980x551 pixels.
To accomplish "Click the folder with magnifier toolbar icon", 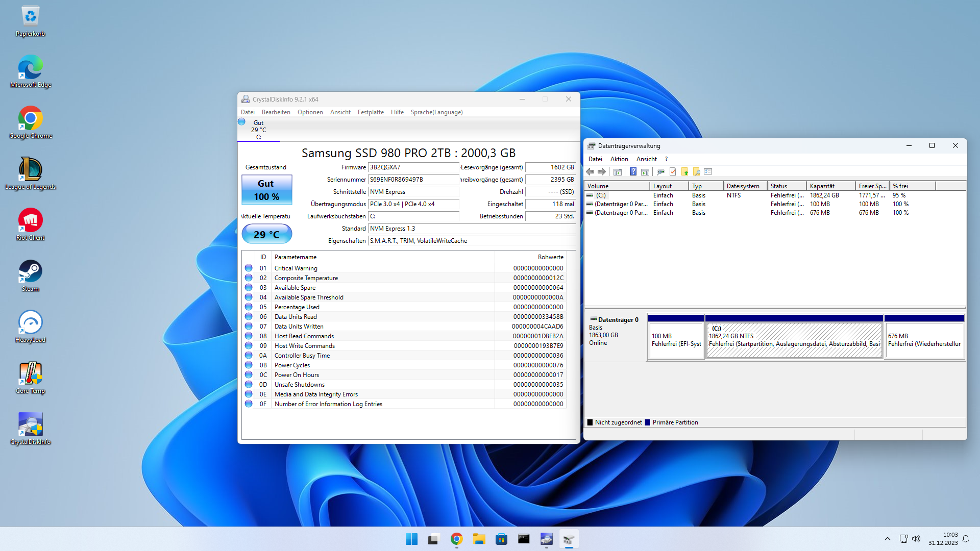I will tap(697, 172).
